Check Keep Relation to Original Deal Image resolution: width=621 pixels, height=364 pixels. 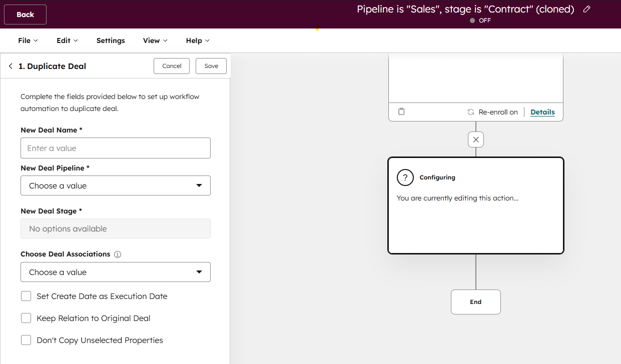pos(26,318)
